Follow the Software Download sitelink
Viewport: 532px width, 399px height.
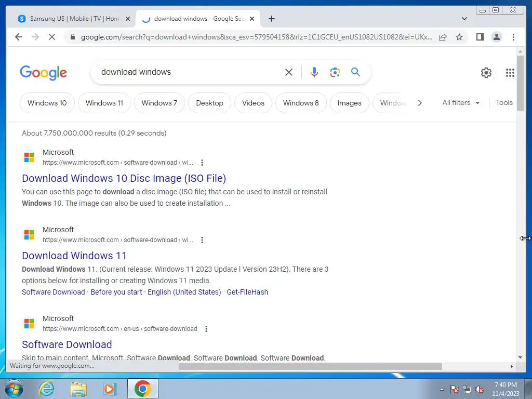(x=54, y=292)
